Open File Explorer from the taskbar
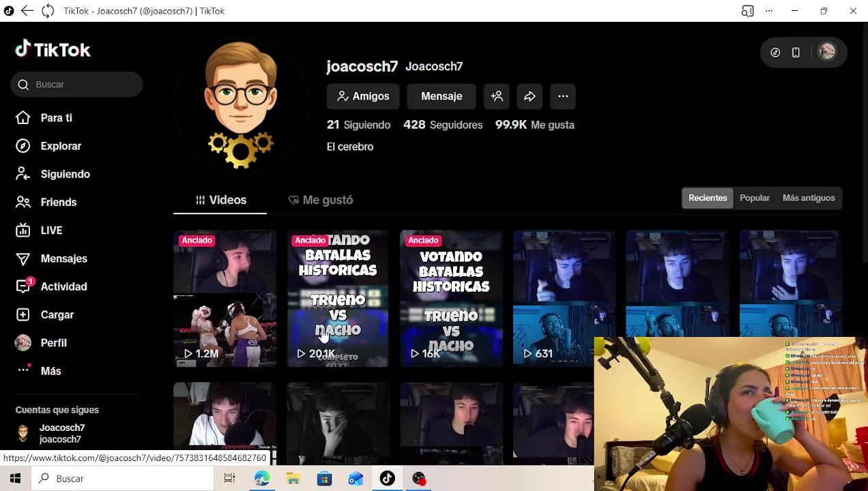This screenshot has width=868, height=491. pyautogui.click(x=293, y=479)
